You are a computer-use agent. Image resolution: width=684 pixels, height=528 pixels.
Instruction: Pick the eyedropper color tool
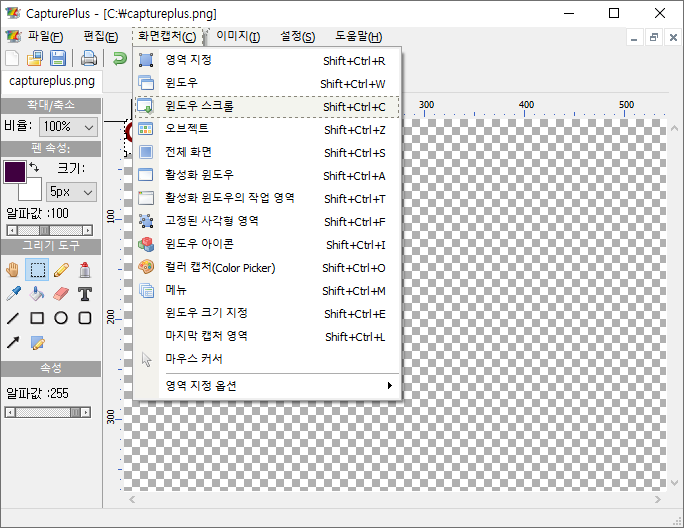click(x=13, y=294)
